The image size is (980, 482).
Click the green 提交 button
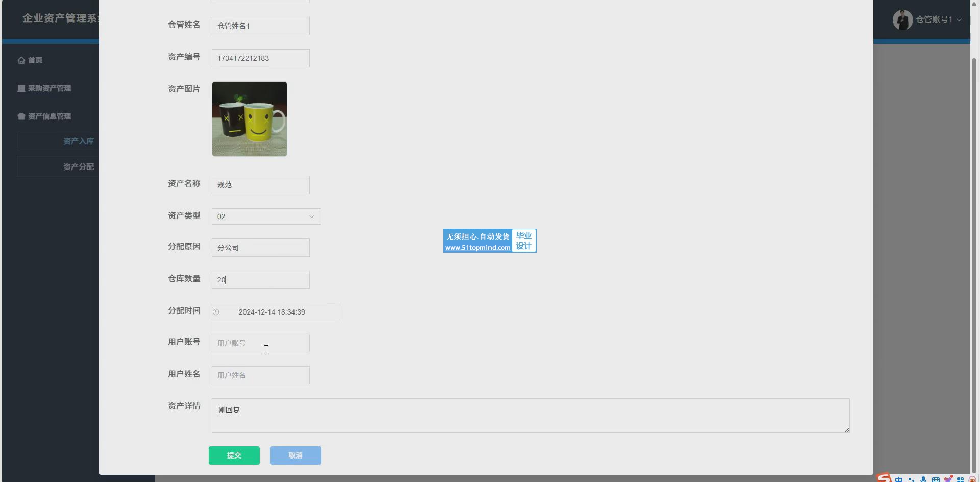point(234,455)
